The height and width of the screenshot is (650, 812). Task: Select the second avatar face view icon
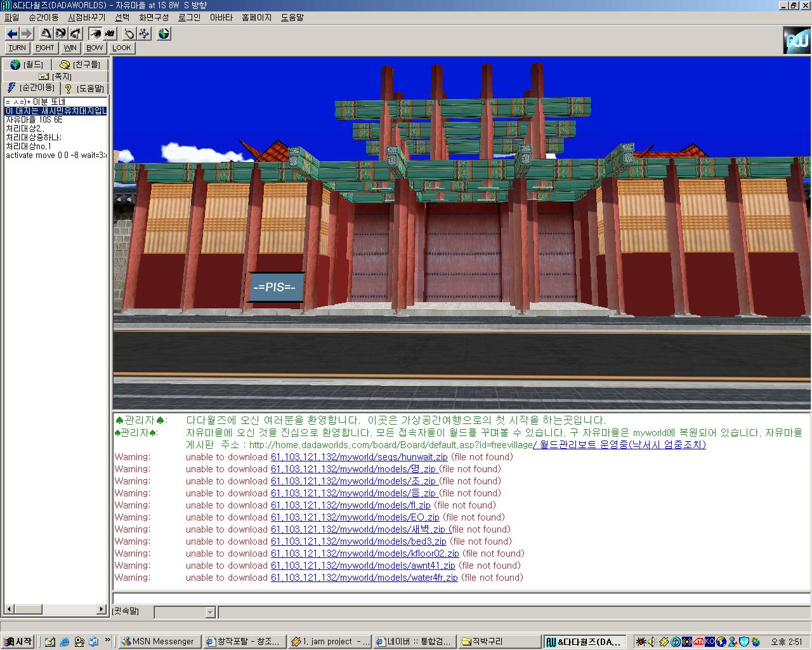coord(61,33)
